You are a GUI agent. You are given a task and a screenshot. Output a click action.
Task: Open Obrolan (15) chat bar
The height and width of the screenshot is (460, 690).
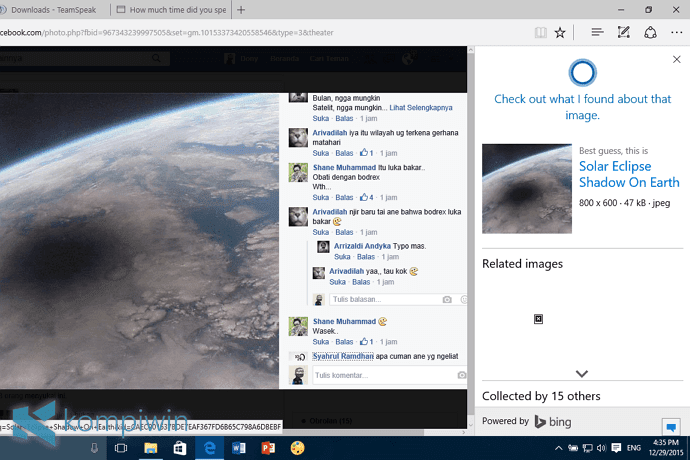click(330, 421)
